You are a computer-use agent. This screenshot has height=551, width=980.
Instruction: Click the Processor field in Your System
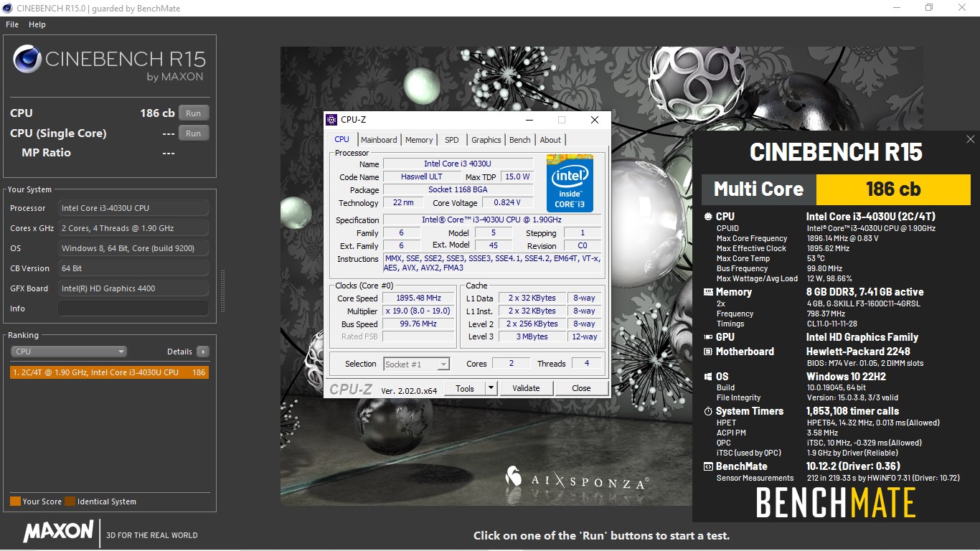point(133,208)
